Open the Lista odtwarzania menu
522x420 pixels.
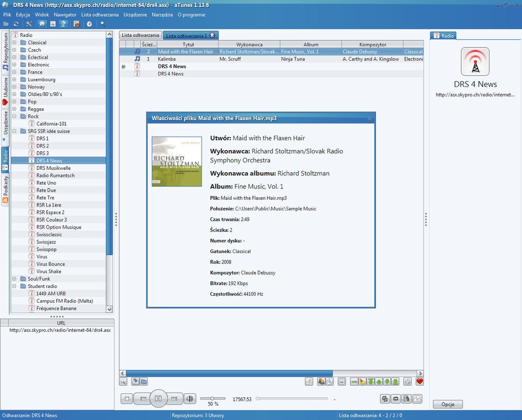point(100,15)
